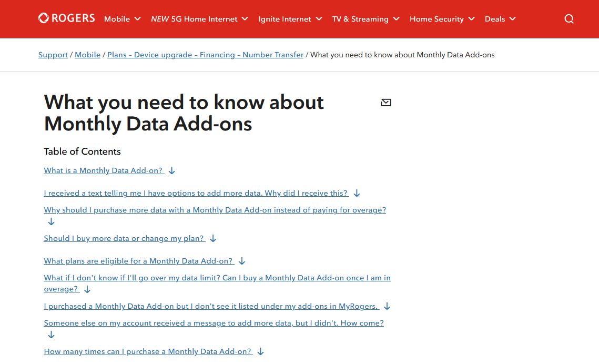599x364 pixels.
Task: Open the 'Support' breadcrumb link
Action: [53, 55]
